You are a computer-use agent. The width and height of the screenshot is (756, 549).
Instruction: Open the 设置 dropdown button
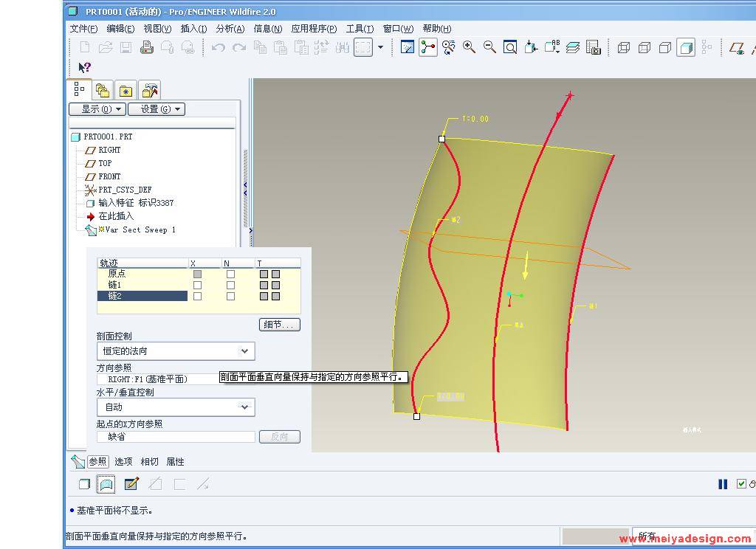pyautogui.click(x=157, y=109)
